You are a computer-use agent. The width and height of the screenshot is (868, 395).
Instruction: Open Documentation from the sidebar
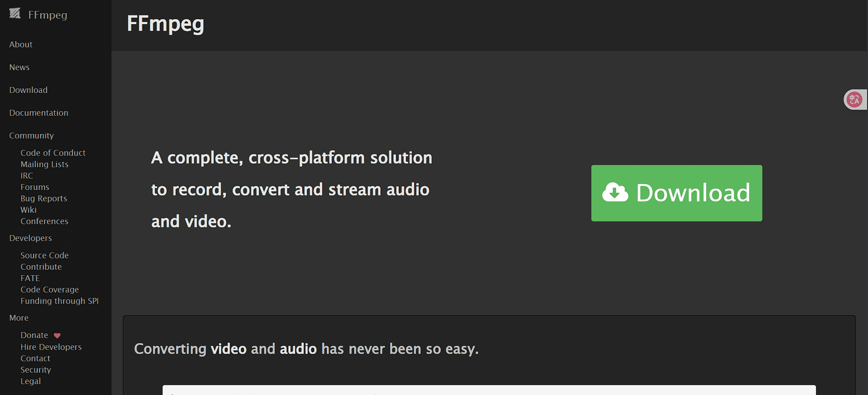[39, 113]
